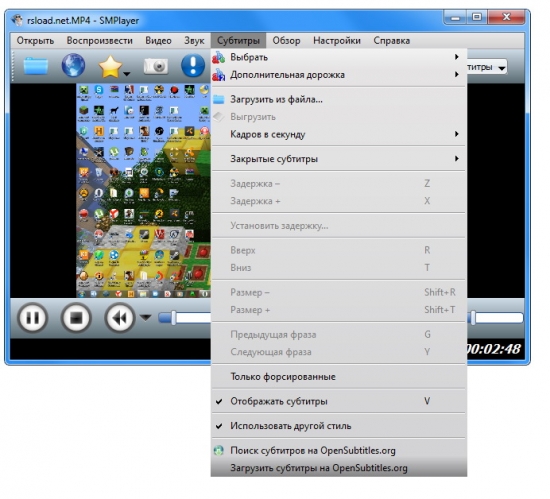Open the Обзор menu

286,41
